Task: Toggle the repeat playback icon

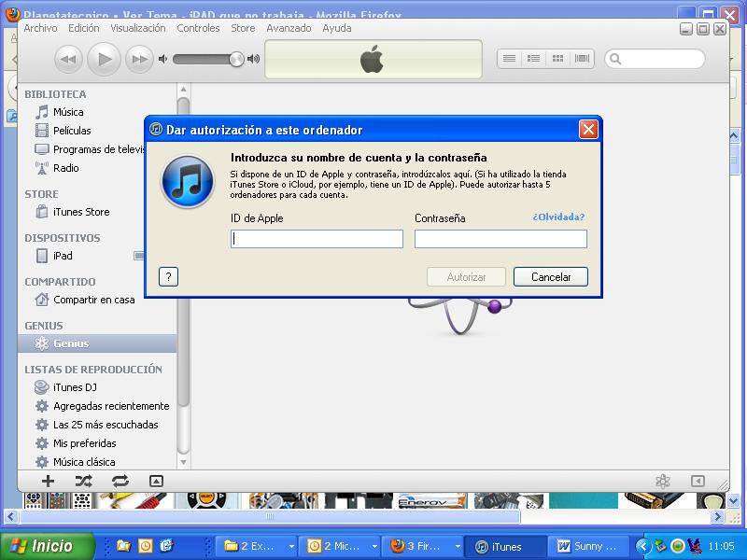Action: (x=120, y=481)
